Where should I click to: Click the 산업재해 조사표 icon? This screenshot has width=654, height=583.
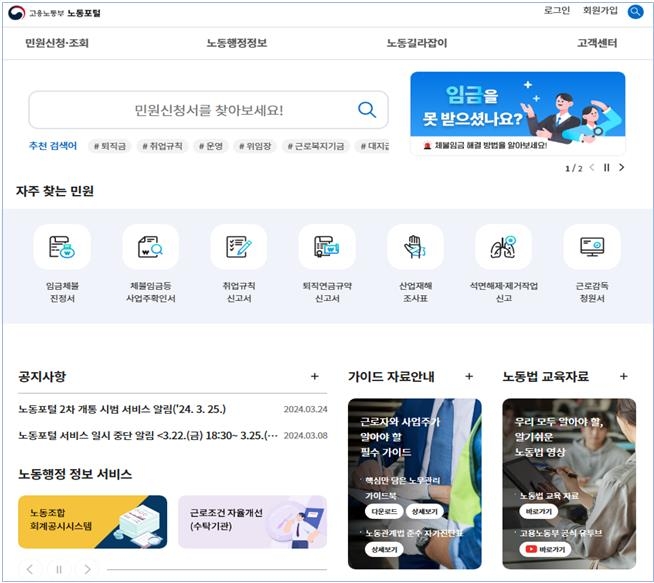(415, 247)
